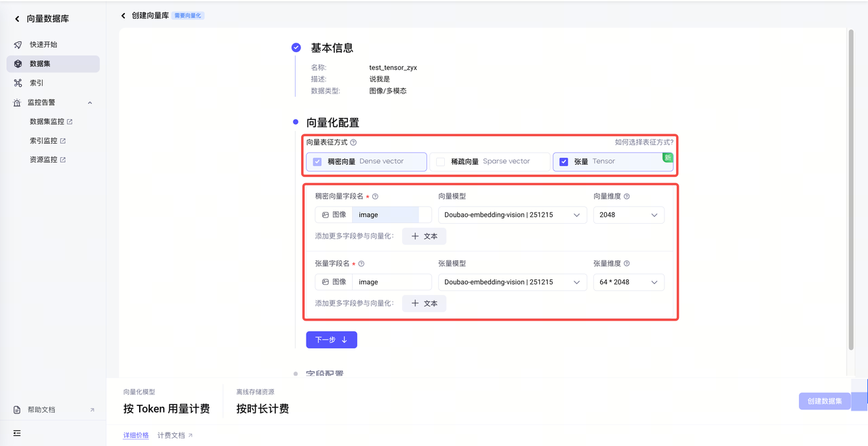Show help tooltip for 向量维度

click(x=627, y=197)
